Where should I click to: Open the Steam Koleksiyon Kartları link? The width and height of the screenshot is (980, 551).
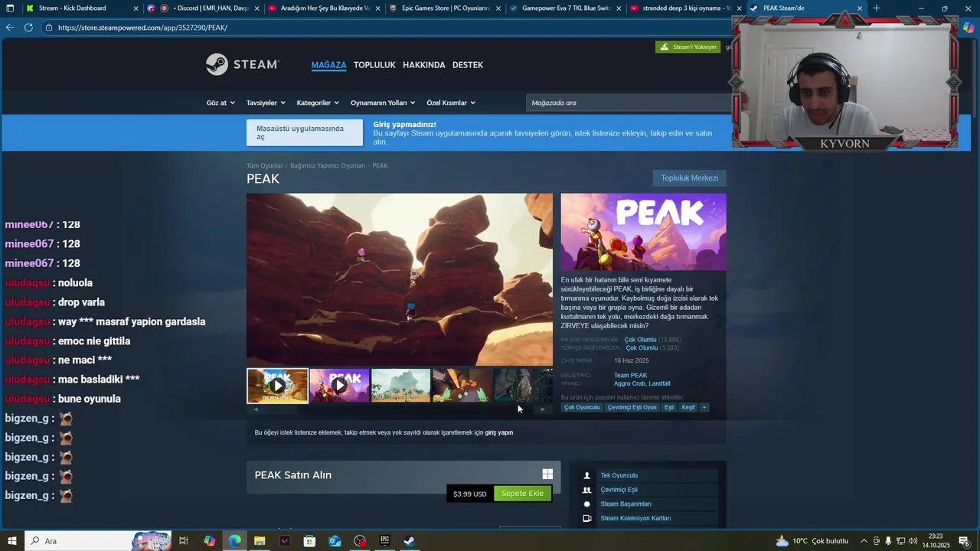635,518
